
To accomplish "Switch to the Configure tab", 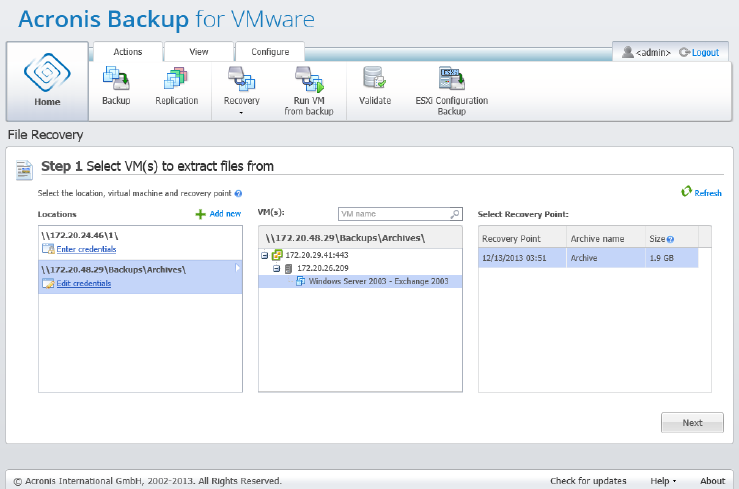I will [270, 52].
